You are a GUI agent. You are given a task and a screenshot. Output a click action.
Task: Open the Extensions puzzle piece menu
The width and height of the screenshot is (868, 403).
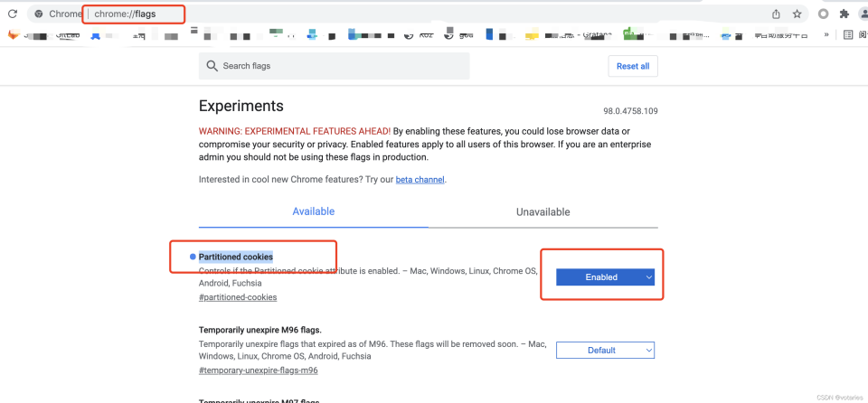point(844,14)
